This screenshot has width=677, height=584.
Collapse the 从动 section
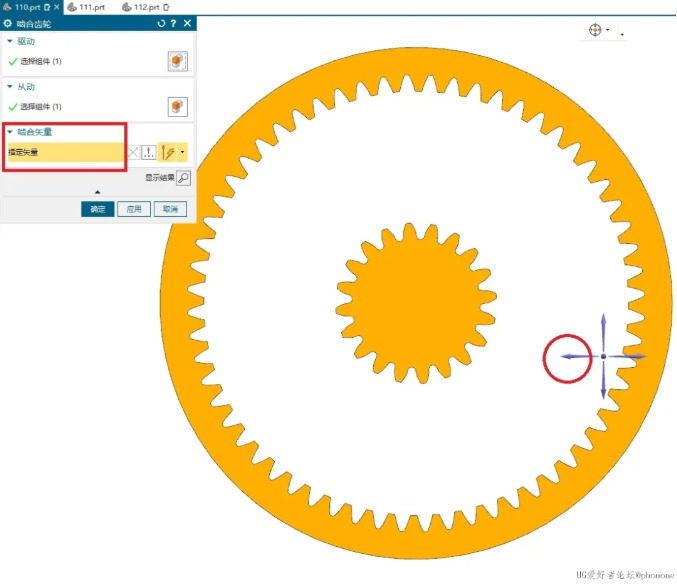10,87
